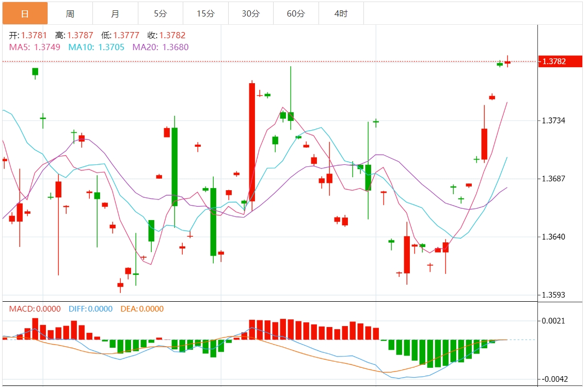Click the MA10 indicator label
This screenshot has height=387, width=588.
pos(97,47)
